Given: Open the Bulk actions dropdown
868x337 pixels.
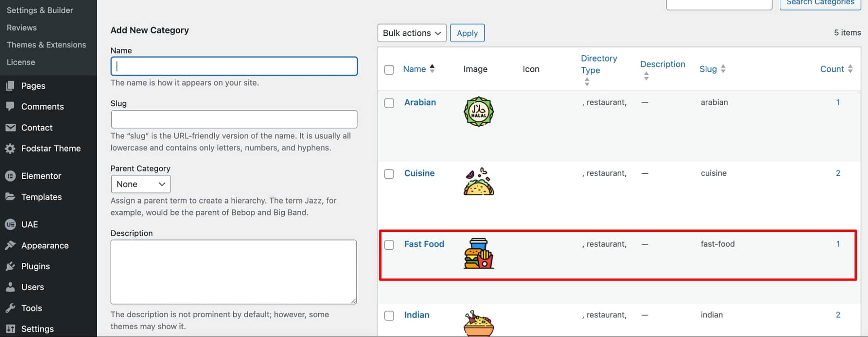Looking at the screenshot, I should 411,33.
